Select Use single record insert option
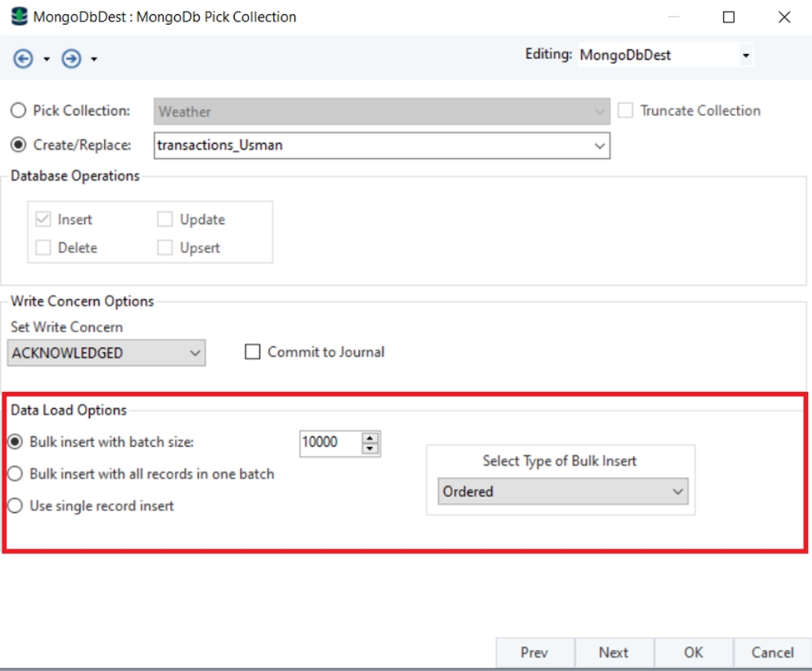 point(15,505)
